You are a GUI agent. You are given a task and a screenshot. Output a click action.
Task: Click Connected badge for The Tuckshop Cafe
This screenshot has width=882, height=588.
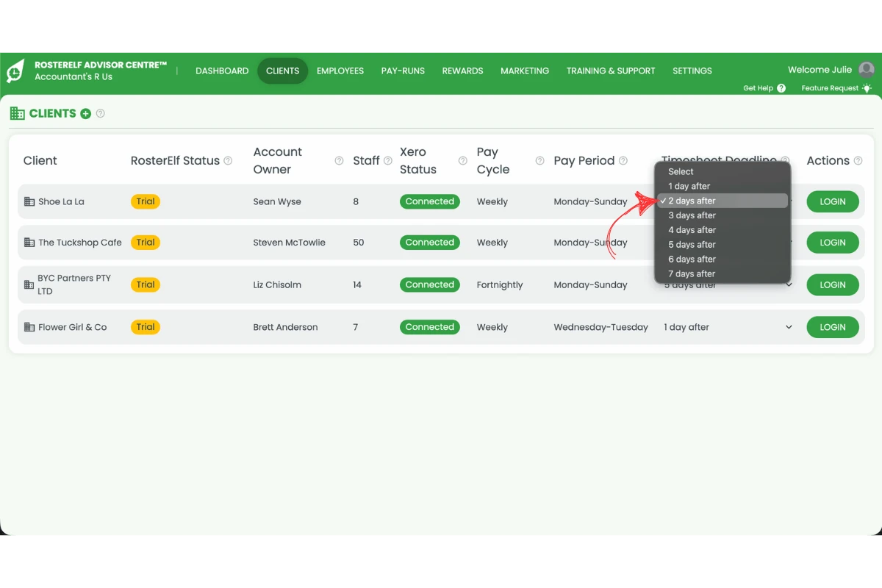point(430,243)
